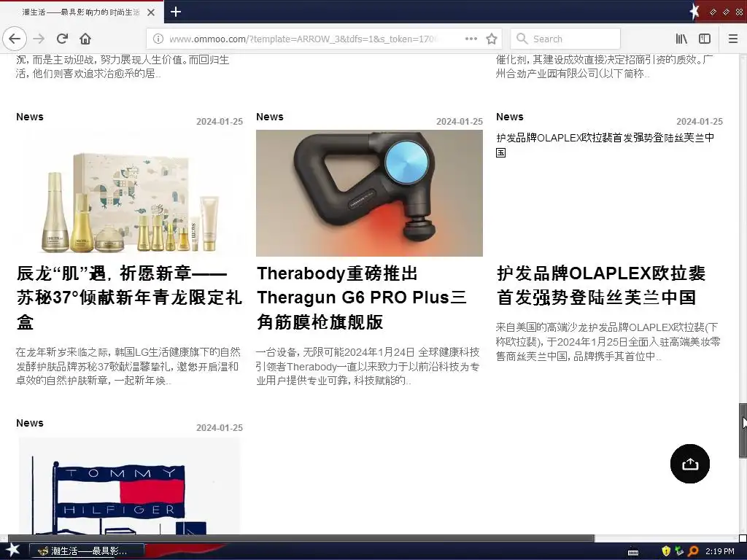Click the small OLAPLEX image alt text link
This screenshot has width=747, height=560.
(x=605, y=145)
